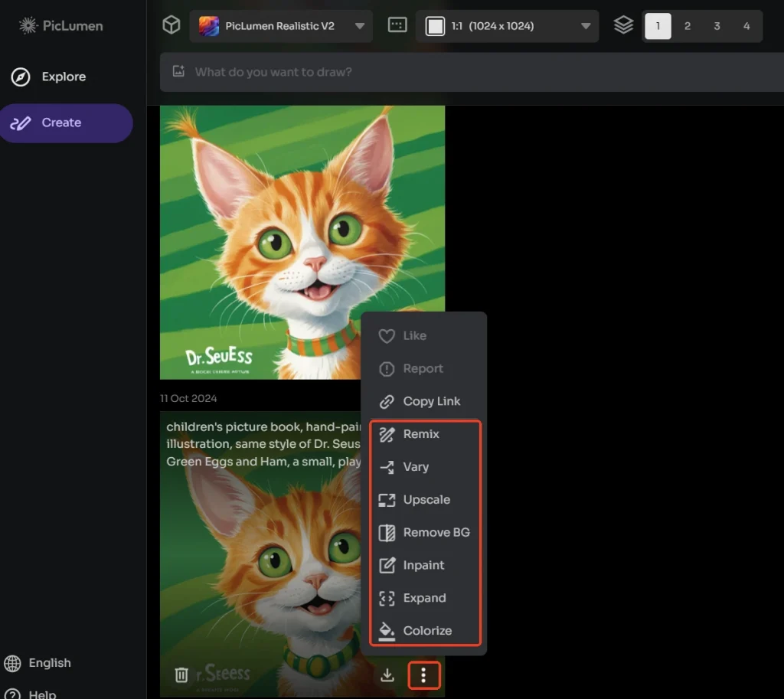
Task: Open the PicLumen Realistic V2 model dropdown
Action: 281,25
